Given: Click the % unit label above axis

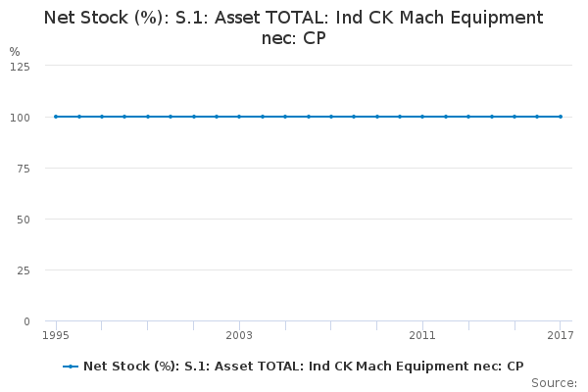Looking at the screenshot, I should tap(15, 51).
